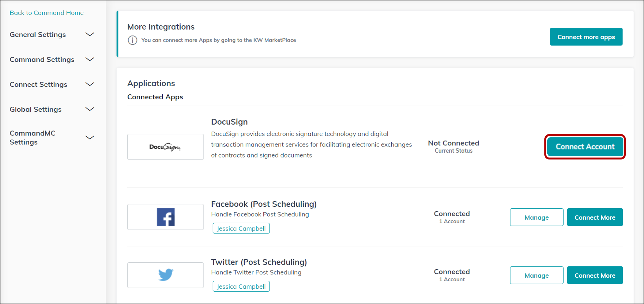Navigate Back to Command Home
644x304 pixels.
(x=47, y=13)
